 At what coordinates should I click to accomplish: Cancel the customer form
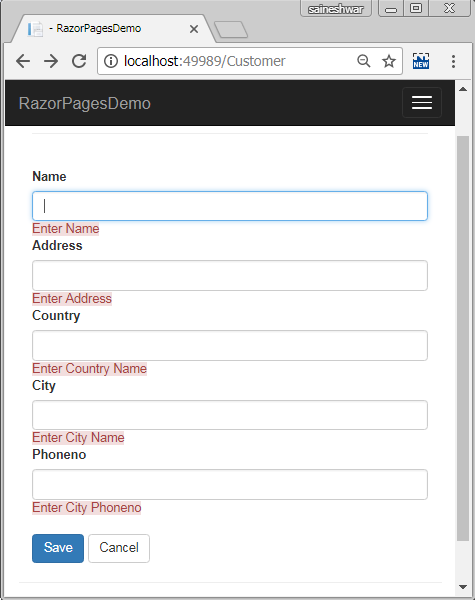coord(119,548)
